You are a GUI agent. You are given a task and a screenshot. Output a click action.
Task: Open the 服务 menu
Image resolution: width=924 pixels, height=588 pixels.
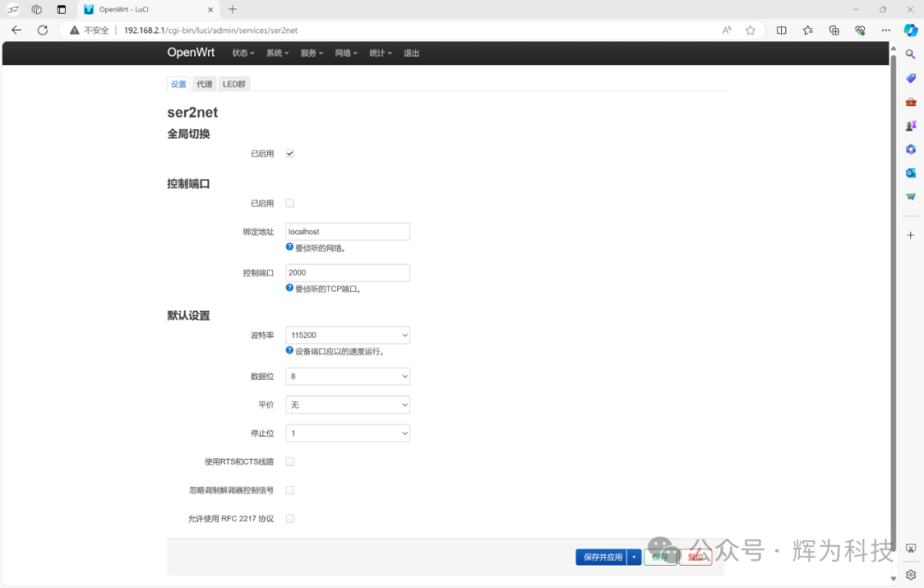pyautogui.click(x=311, y=52)
